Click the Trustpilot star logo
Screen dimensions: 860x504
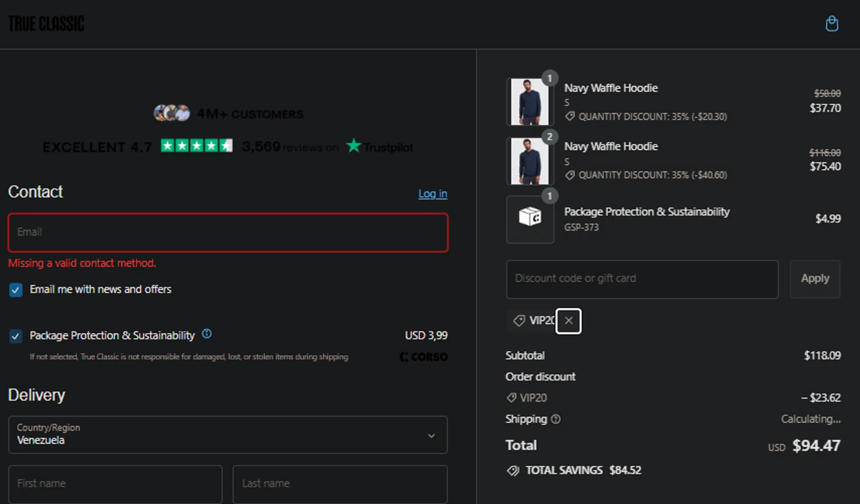354,146
